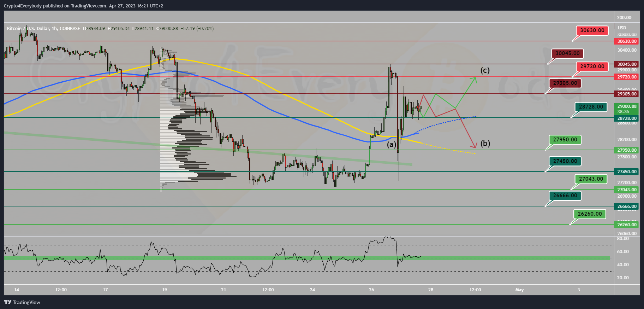Viewport: 644px width, 309px height.
Task: Click the 29305.00 dark red price callout
Action: [x=565, y=83]
